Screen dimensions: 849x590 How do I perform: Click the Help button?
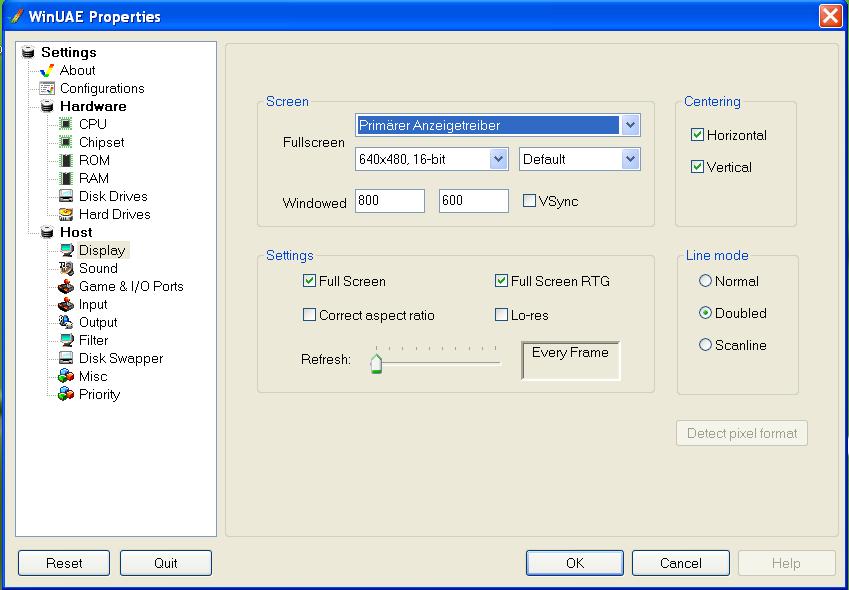pyautogui.click(x=787, y=563)
